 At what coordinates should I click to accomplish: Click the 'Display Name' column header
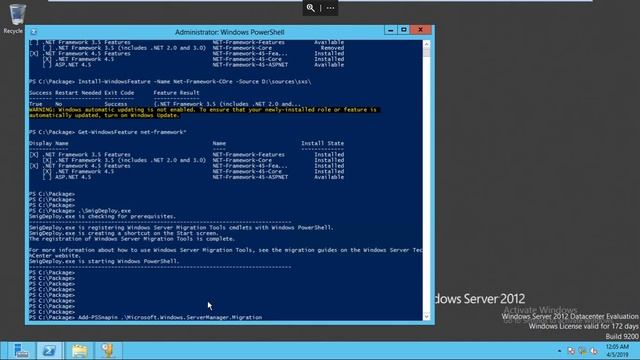49,143
